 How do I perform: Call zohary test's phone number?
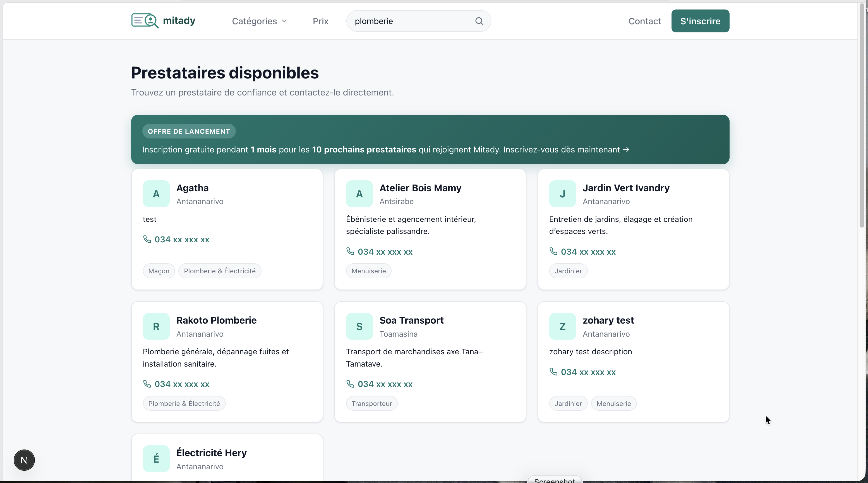click(588, 372)
